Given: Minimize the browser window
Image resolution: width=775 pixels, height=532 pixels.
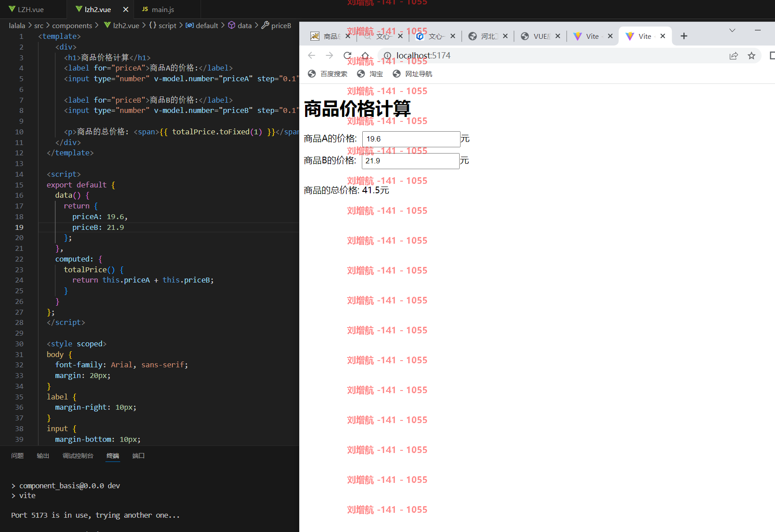Looking at the screenshot, I should [x=758, y=30].
